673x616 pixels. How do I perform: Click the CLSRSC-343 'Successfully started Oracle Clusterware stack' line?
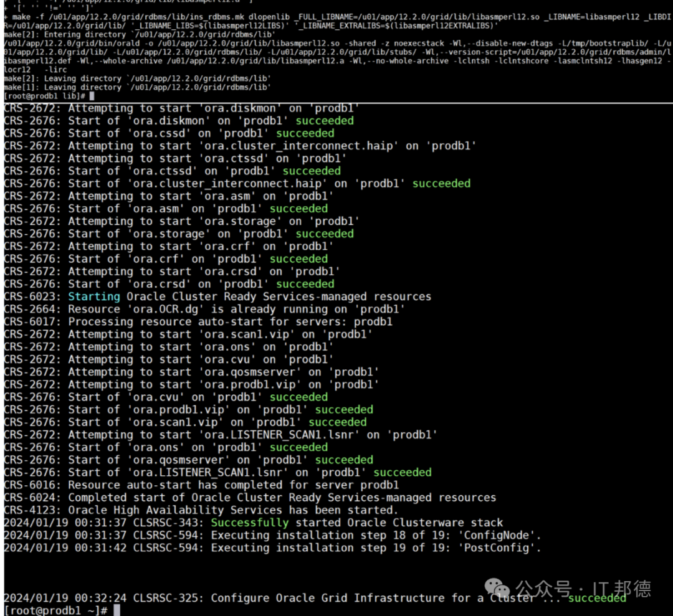click(254, 523)
